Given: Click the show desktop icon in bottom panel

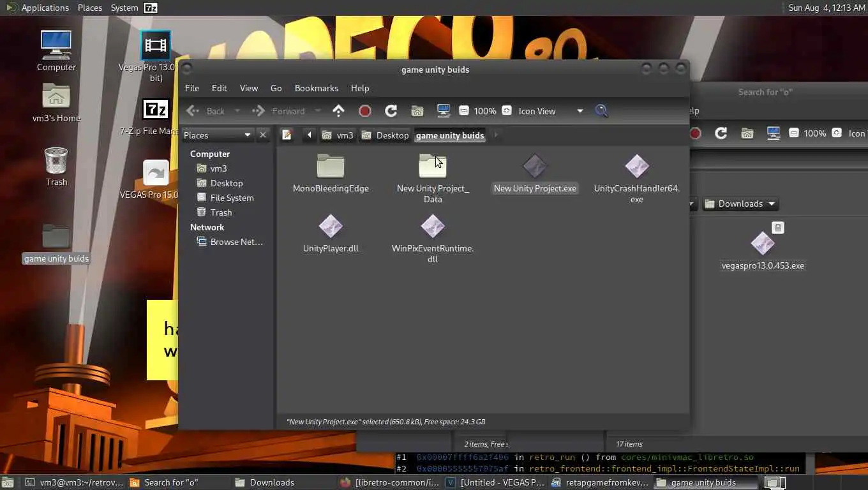Looking at the screenshot, I should (x=6, y=482).
